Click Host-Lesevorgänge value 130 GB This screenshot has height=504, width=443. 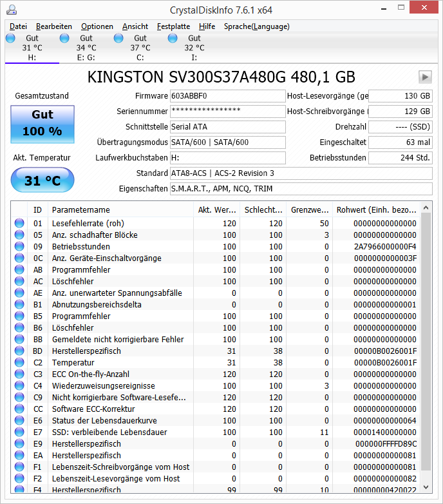pyautogui.click(x=401, y=96)
